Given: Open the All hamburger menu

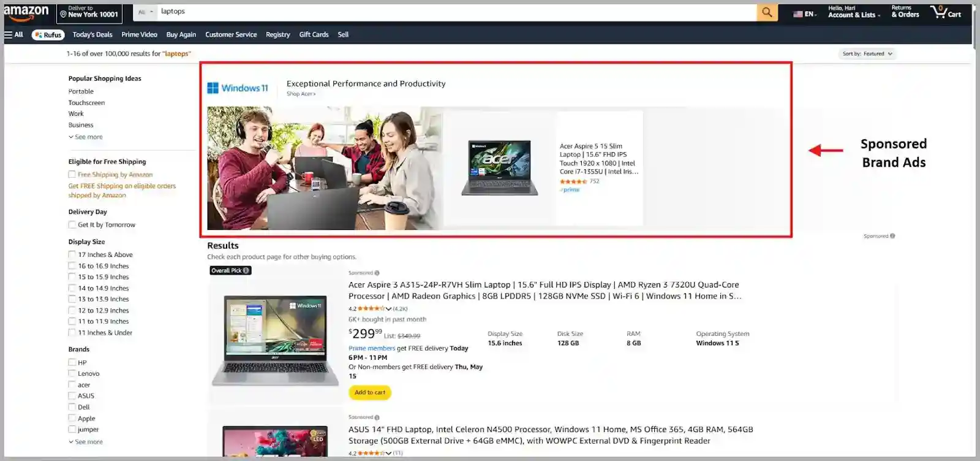Looking at the screenshot, I should [13, 35].
